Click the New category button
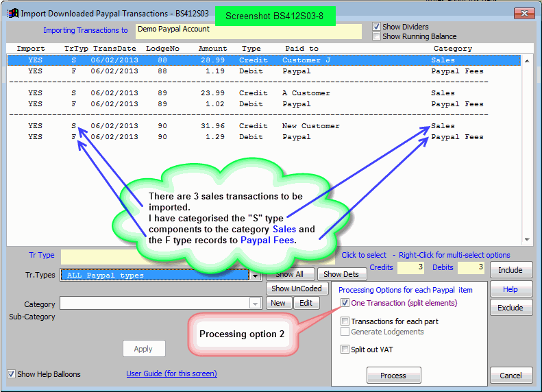 (278, 303)
